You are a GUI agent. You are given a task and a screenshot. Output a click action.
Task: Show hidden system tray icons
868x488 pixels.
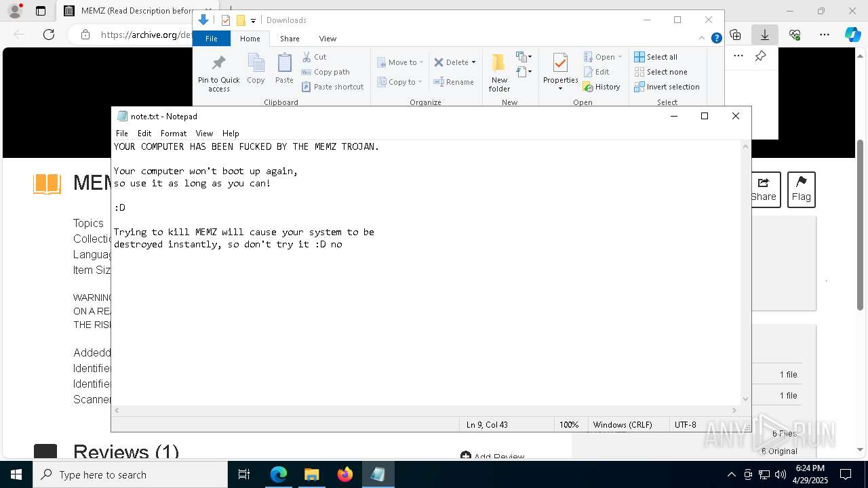[731, 474]
